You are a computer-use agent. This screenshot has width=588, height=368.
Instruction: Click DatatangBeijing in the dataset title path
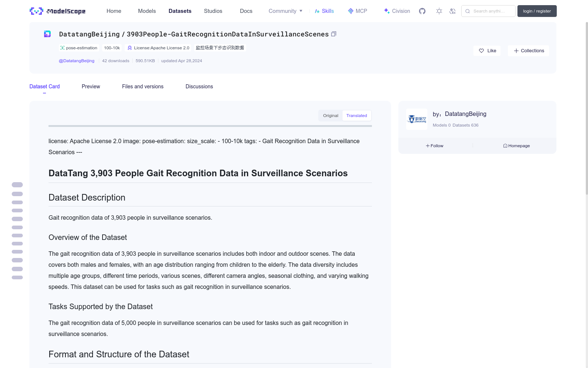click(x=89, y=34)
